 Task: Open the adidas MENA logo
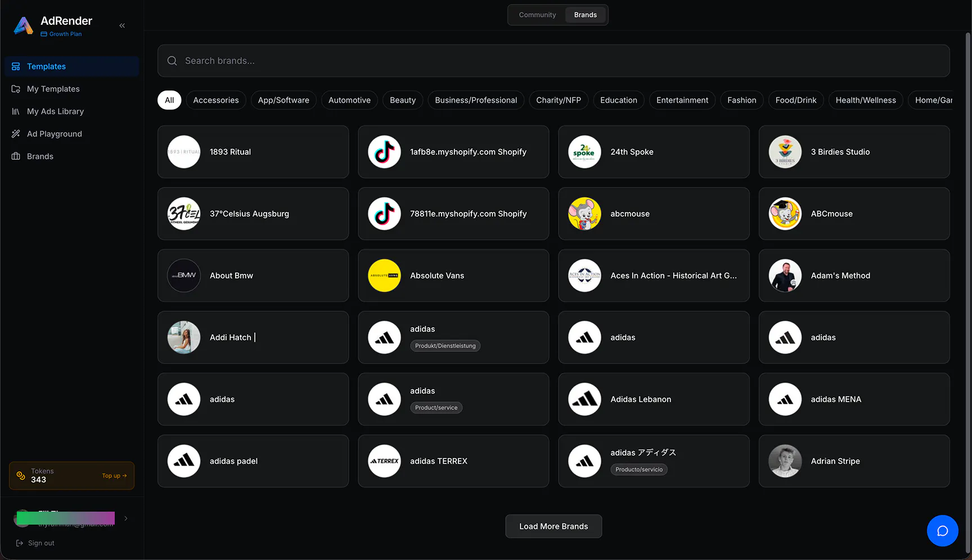click(x=785, y=399)
